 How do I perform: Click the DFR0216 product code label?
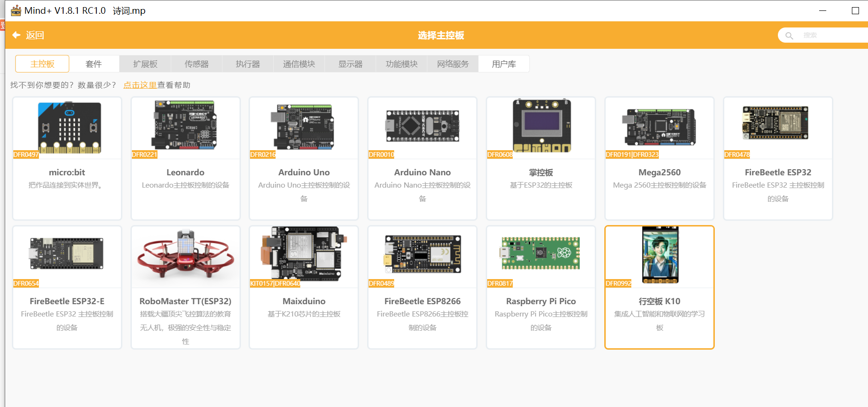click(263, 154)
